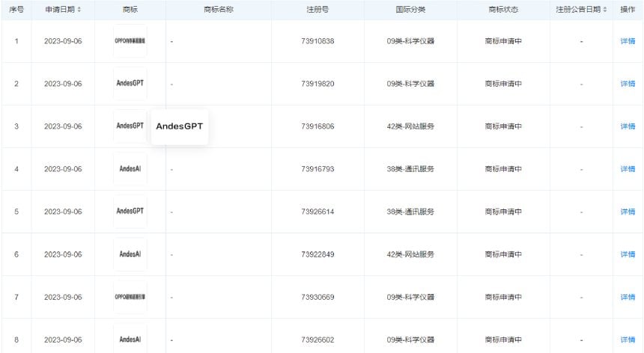Sort by 申请日期 using its sort arrows
The image size is (644, 353).
point(79,10)
